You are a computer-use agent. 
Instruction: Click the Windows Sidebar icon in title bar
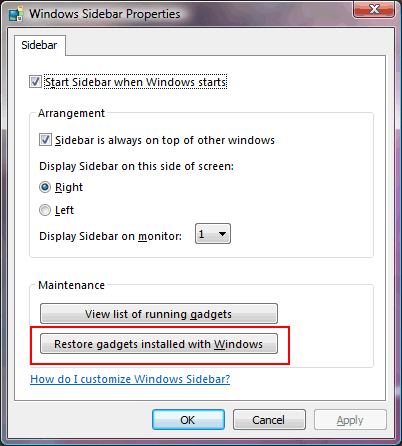[x=16, y=14]
